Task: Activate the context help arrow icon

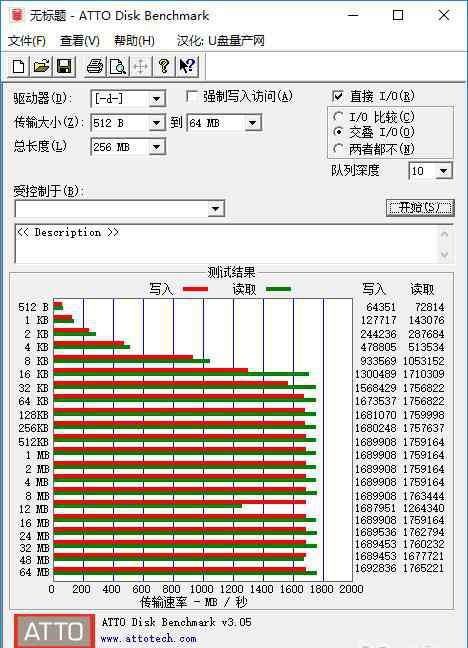Action: (x=187, y=67)
